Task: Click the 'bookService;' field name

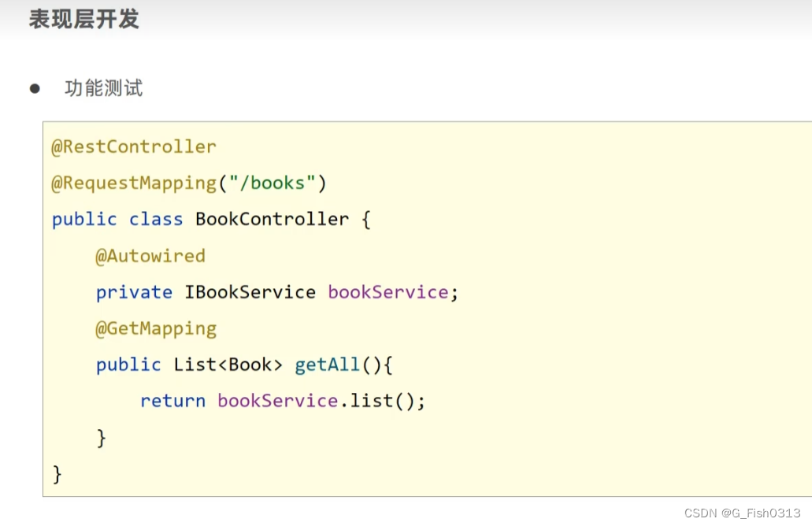Action: click(393, 292)
